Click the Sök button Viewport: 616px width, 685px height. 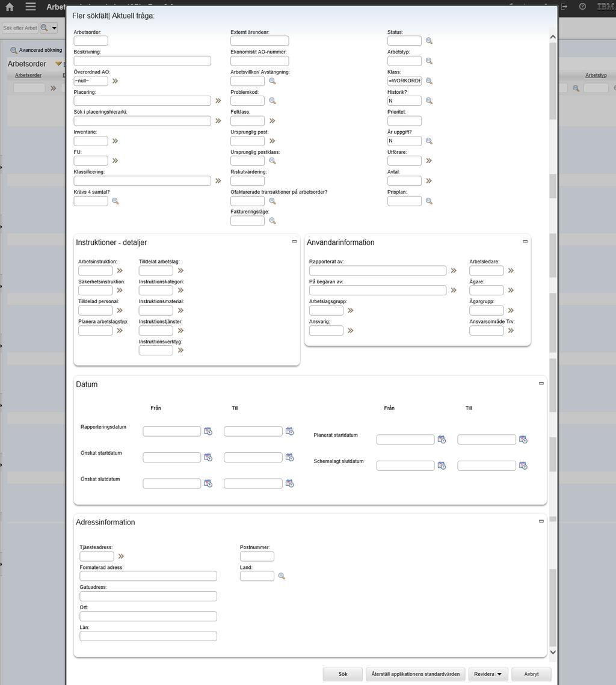pyautogui.click(x=343, y=674)
